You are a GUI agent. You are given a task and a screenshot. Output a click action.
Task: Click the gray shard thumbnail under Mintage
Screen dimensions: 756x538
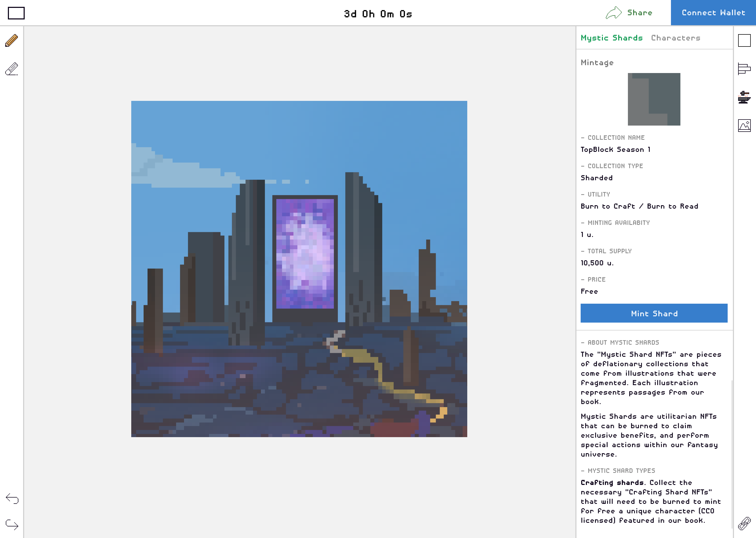[654, 99]
